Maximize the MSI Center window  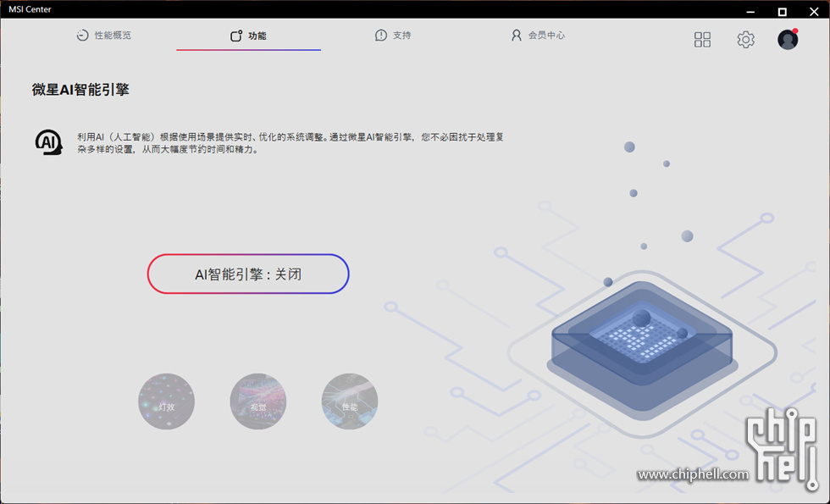pyautogui.click(x=782, y=11)
